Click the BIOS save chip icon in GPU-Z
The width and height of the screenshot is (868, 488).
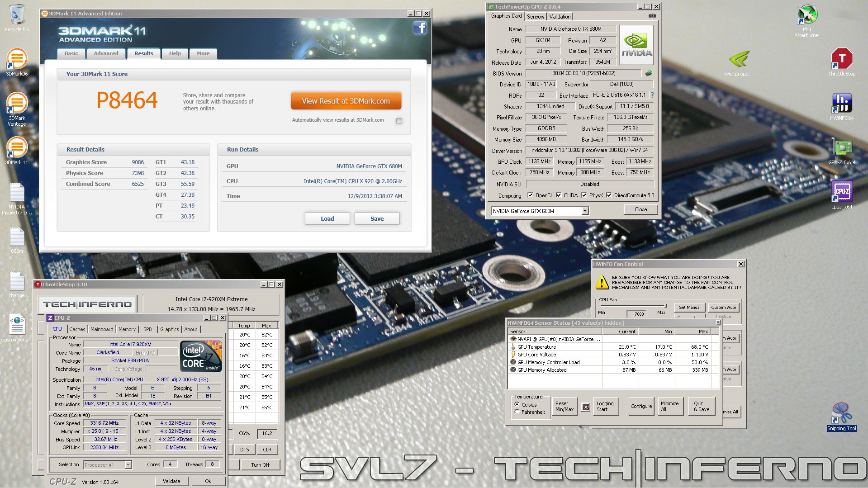[649, 73]
